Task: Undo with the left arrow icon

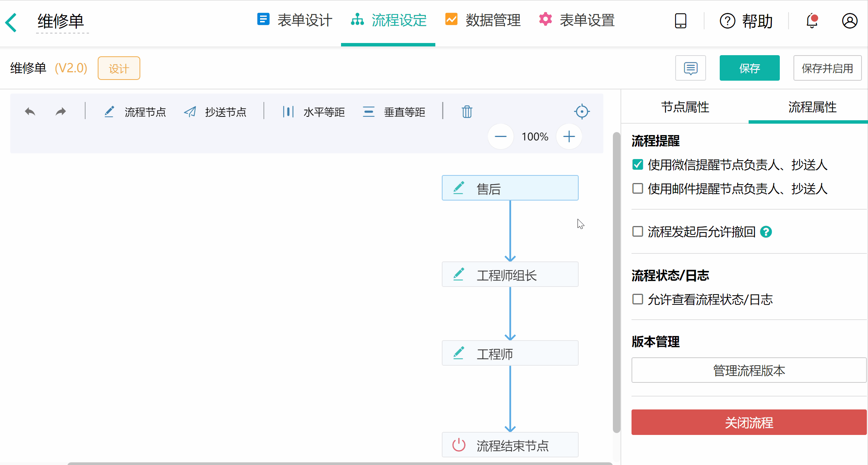Action: (30, 111)
